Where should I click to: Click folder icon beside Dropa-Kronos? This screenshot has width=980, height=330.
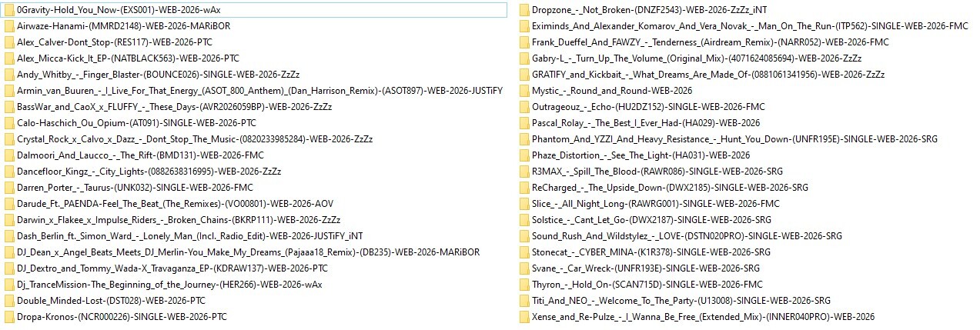8,317
